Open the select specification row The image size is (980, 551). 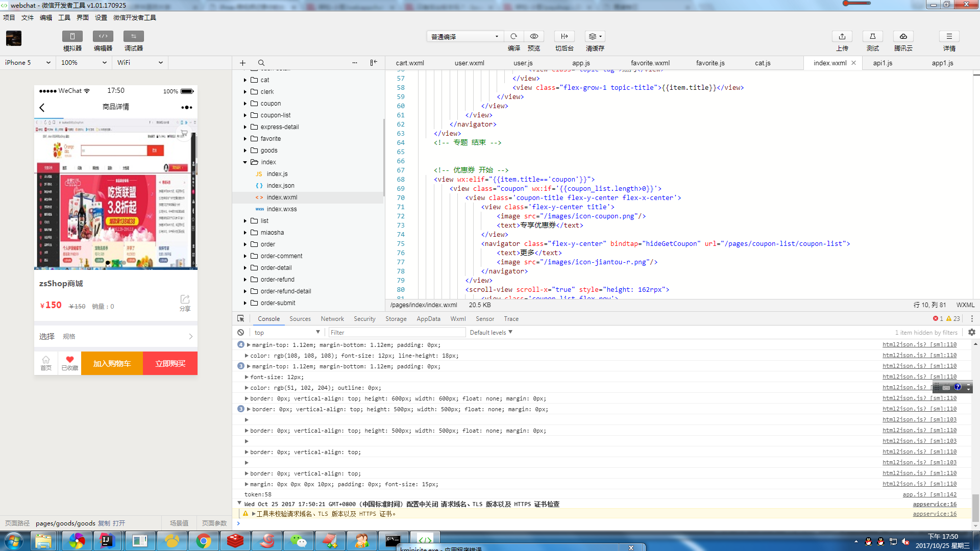point(116,336)
